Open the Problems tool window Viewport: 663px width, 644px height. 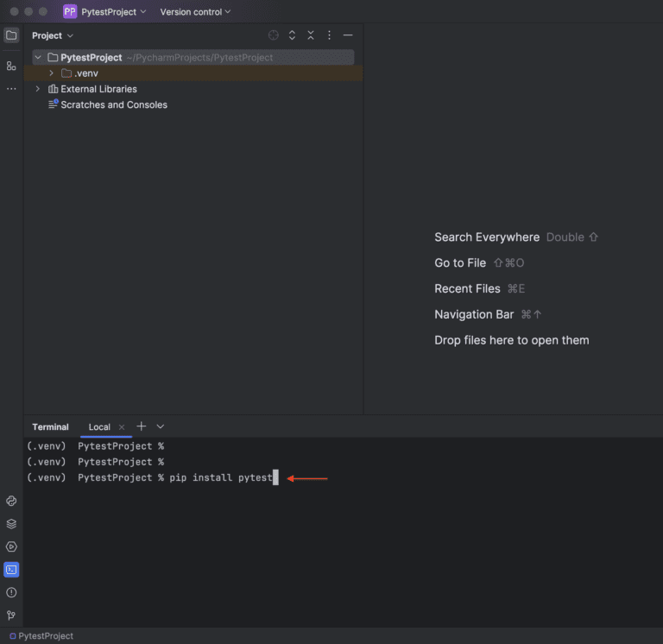11,592
